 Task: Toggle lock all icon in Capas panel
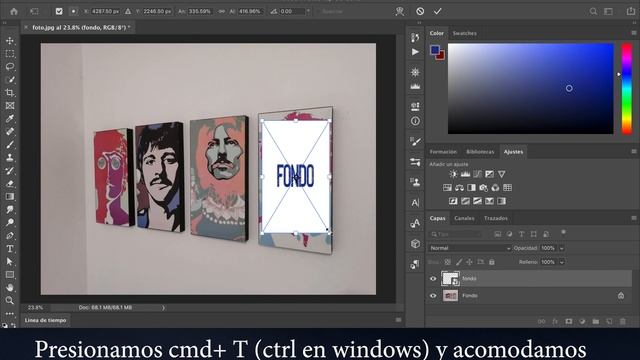coord(492,262)
